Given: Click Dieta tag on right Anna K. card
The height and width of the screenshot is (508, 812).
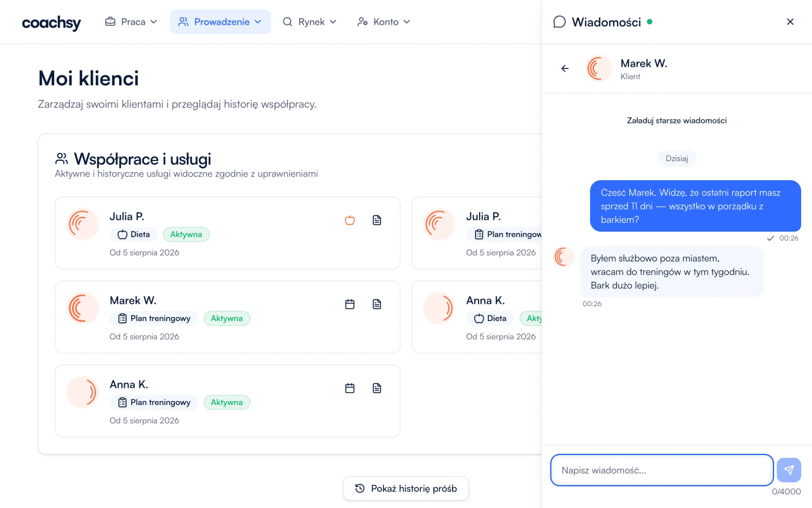Looking at the screenshot, I should coord(490,318).
